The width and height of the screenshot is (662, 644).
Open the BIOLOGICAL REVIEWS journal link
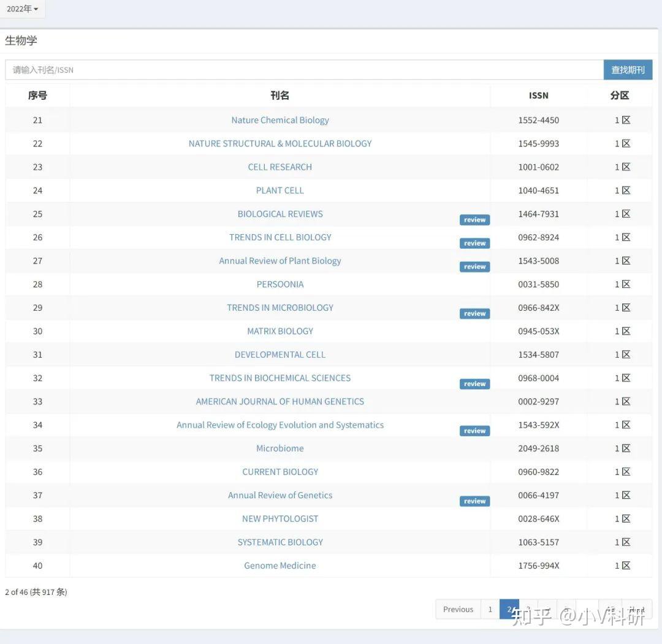coord(280,214)
